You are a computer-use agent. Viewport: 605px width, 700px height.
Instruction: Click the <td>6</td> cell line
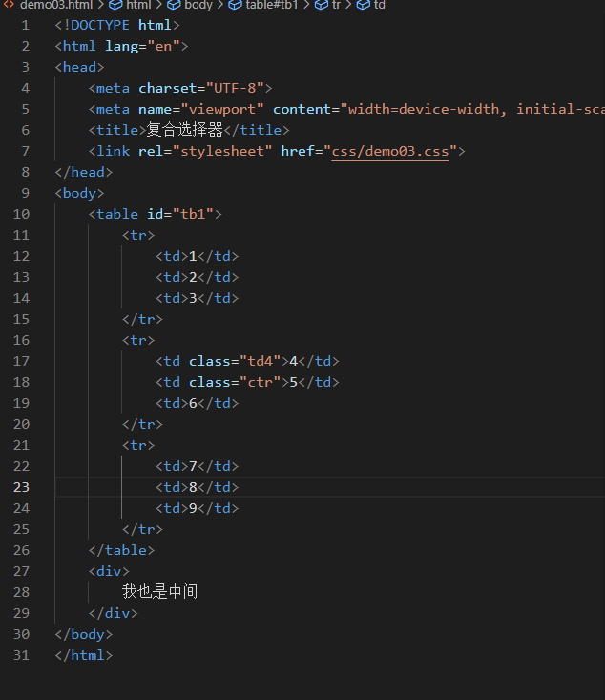(x=198, y=403)
